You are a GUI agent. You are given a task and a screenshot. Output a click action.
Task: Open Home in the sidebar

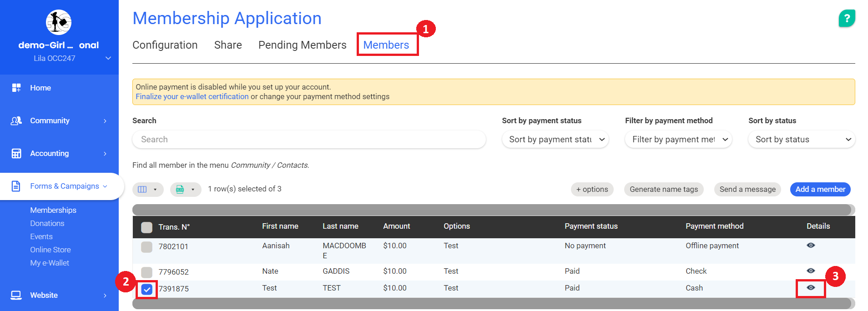[x=40, y=88]
